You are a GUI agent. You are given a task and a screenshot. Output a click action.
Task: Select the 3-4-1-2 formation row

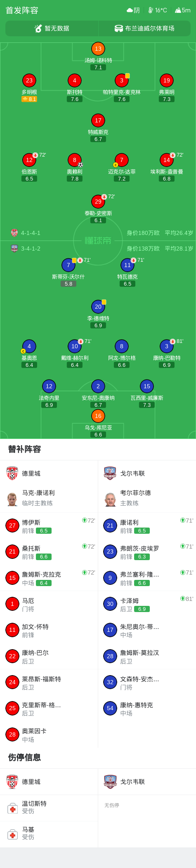tap(98, 249)
